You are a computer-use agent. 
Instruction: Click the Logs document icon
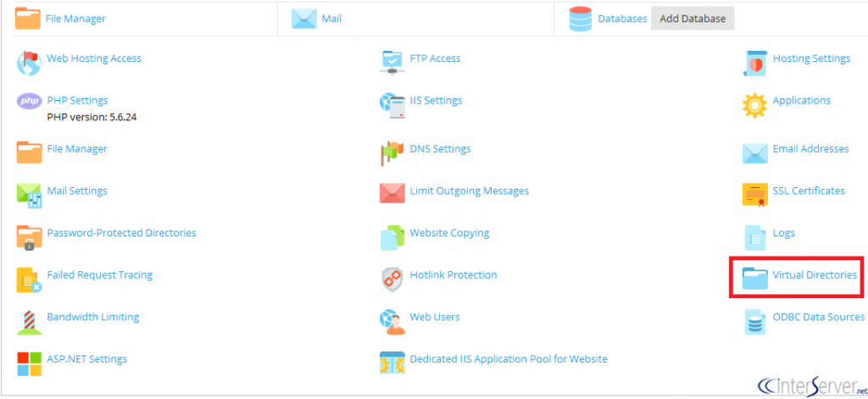click(x=755, y=237)
